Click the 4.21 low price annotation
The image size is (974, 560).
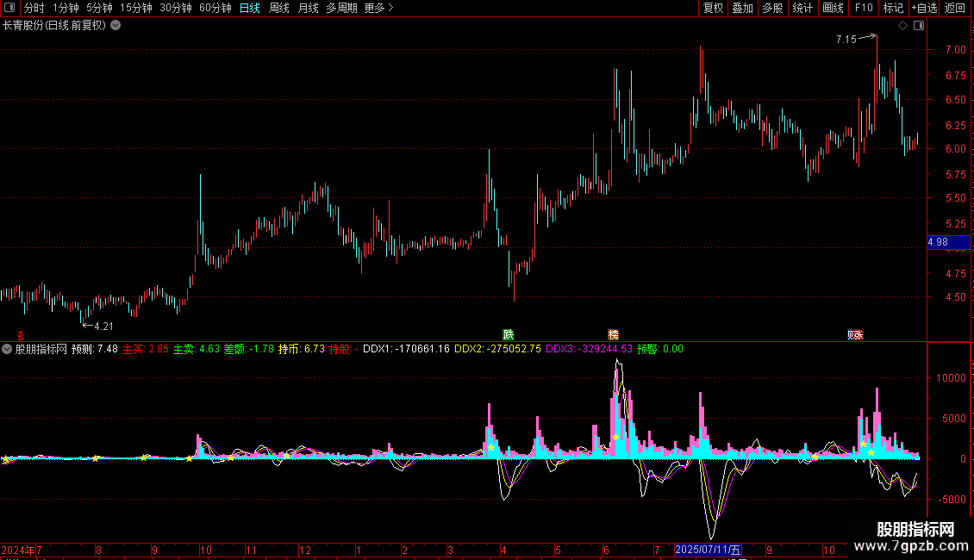pos(103,326)
